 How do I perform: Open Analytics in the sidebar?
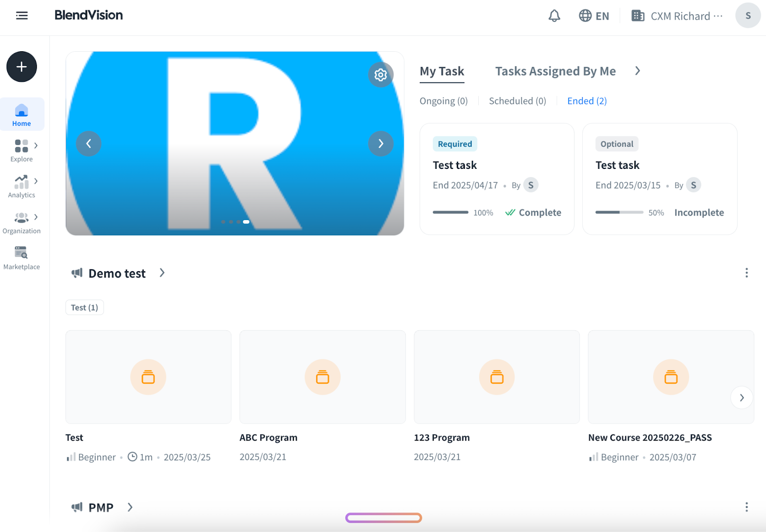[x=22, y=186]
